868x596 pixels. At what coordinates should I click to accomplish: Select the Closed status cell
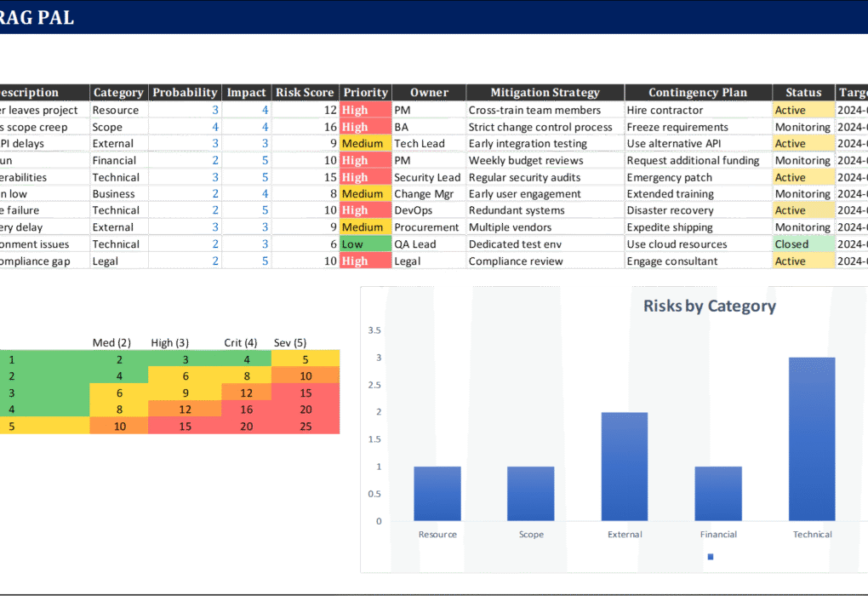(x=803, y=244)
